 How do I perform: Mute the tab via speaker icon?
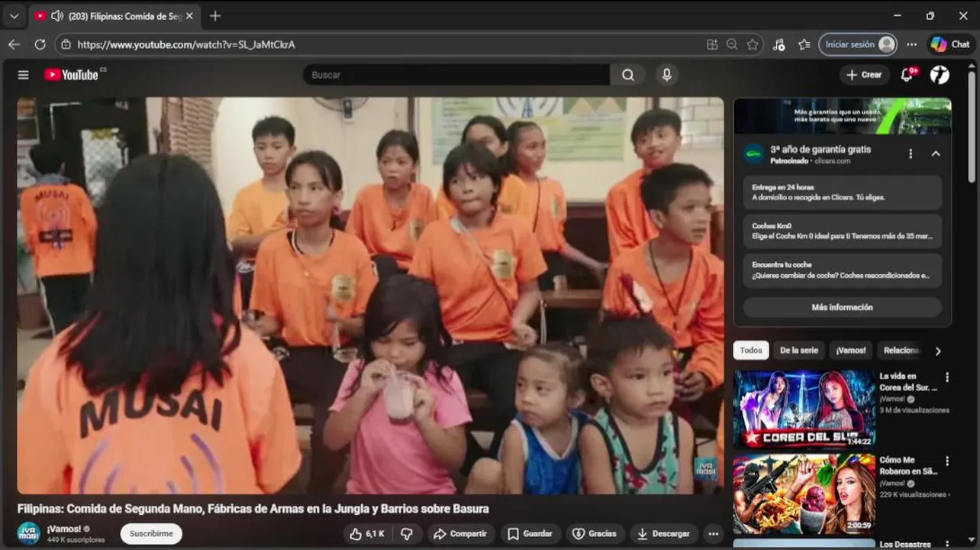(x=56, y=16)
